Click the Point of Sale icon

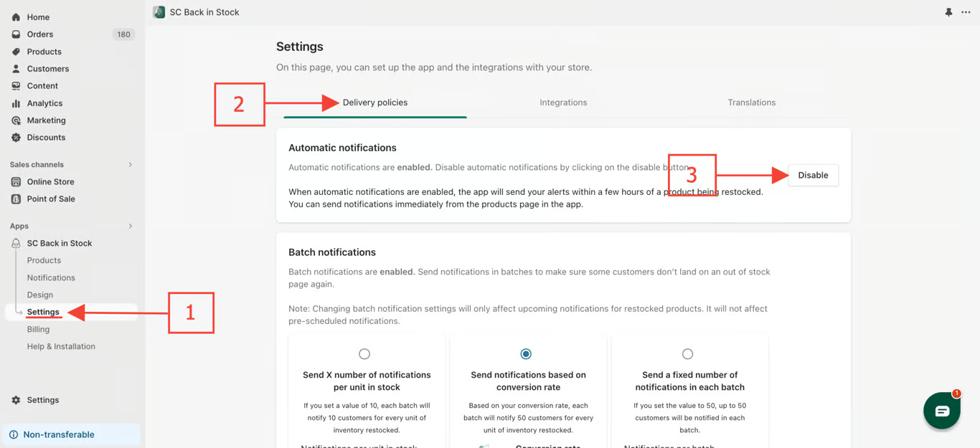tap(16, 199)
